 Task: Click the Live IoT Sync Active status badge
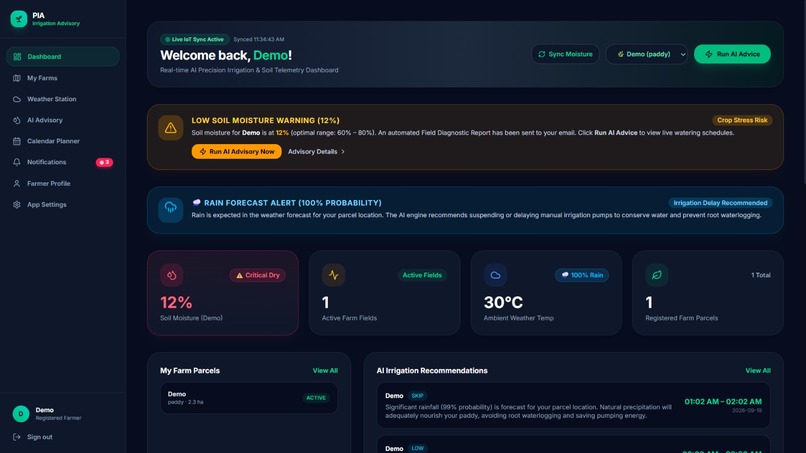195,40
